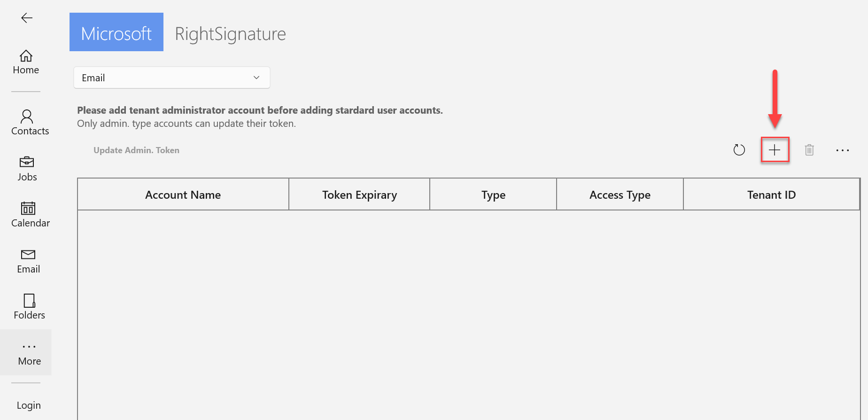Open the Contacts section
868x420 pixels.
click(30, 123)
